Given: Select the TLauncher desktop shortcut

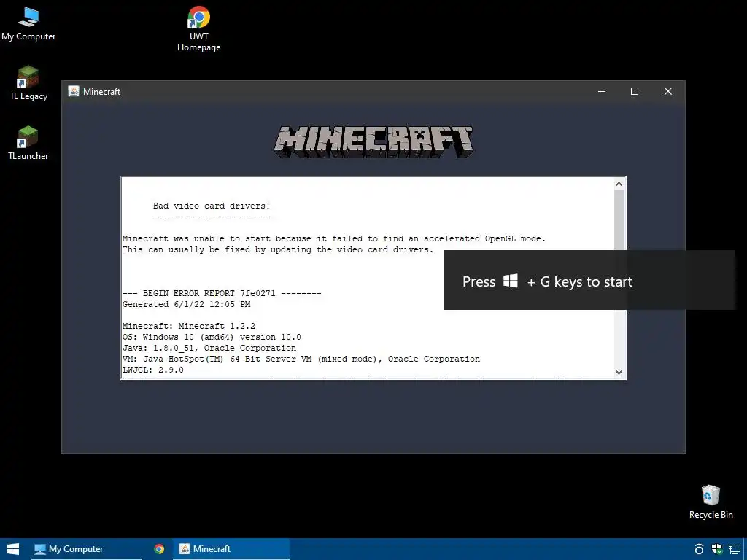Looking at the screenshot, I should [28, 143].
